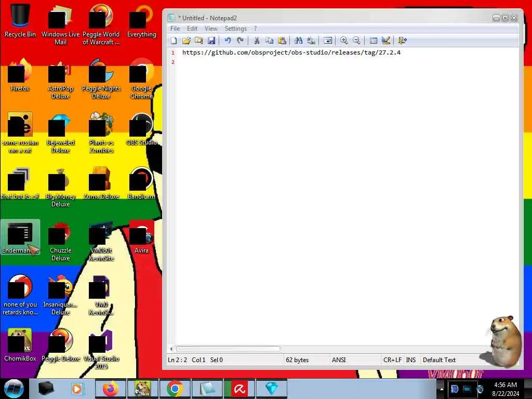Screen dimensions: 532x399
Task: Click CR+LF line ending indicator
Action: [x=392, y=360]
